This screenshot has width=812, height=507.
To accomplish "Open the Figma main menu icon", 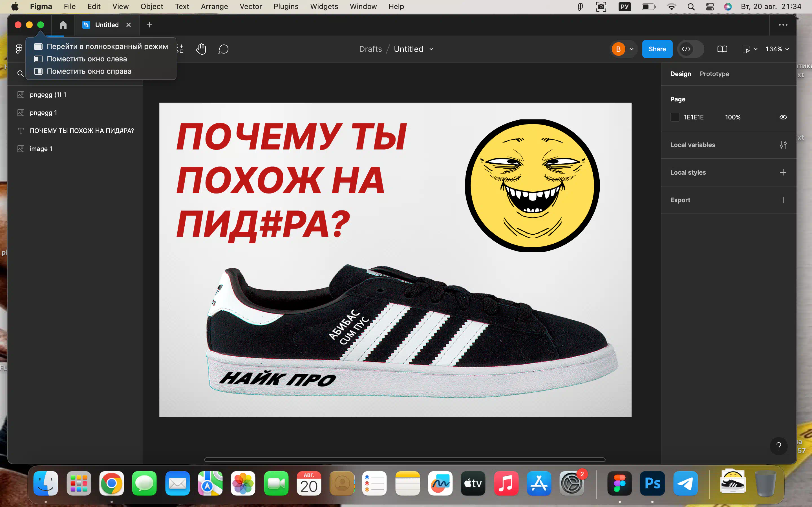I will 19,49.
